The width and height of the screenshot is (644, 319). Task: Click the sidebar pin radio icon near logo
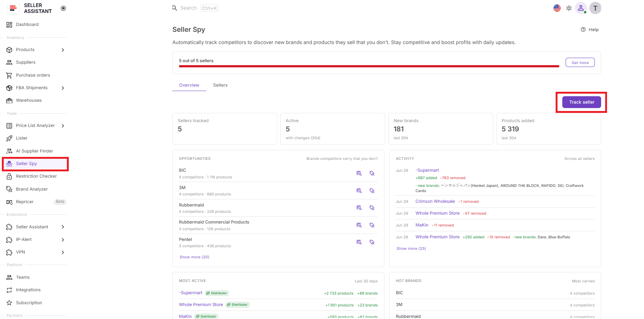point(63,8)
